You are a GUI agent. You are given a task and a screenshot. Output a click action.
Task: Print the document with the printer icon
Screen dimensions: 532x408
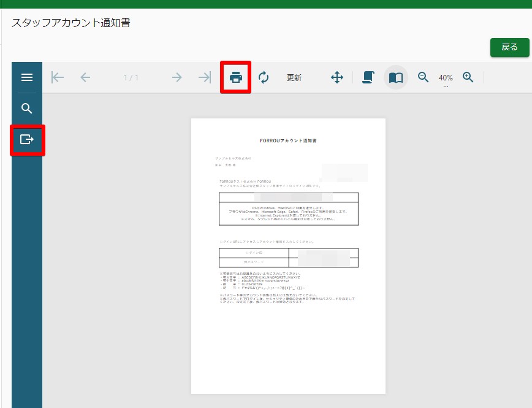tap(236, 77)
